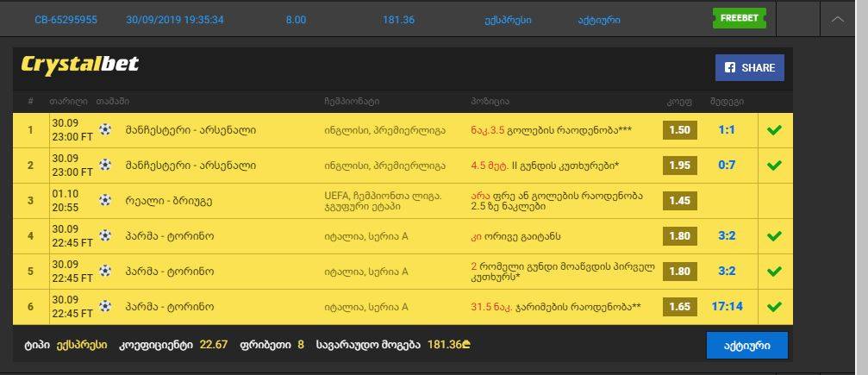Click the expected win 181.36 in footer

449,345
